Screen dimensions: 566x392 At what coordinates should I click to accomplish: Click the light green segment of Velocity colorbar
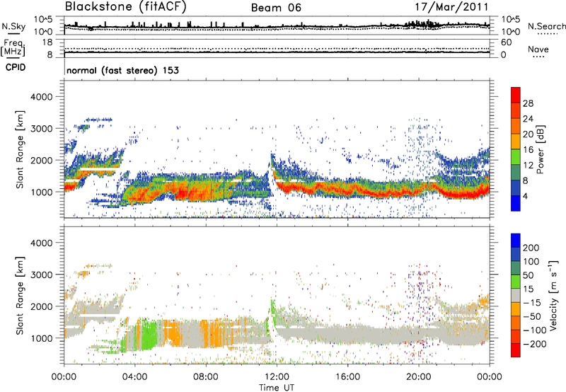click(x=516, y=282)
